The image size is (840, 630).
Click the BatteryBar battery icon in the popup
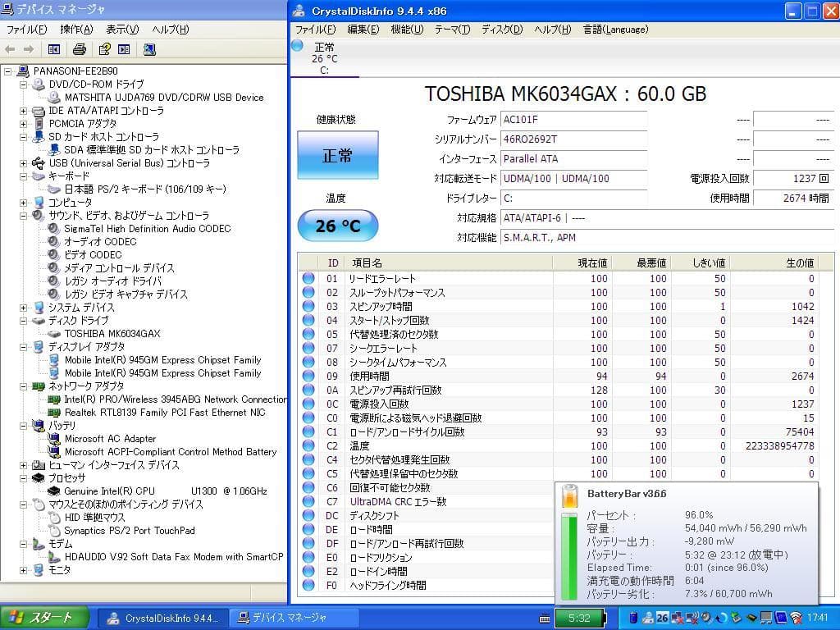point(570,495)
